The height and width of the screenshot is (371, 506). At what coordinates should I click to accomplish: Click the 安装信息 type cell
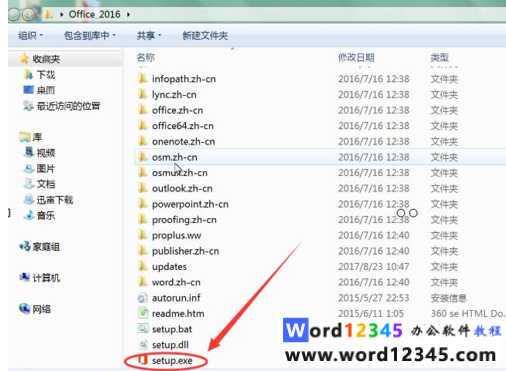pos(448,298)
